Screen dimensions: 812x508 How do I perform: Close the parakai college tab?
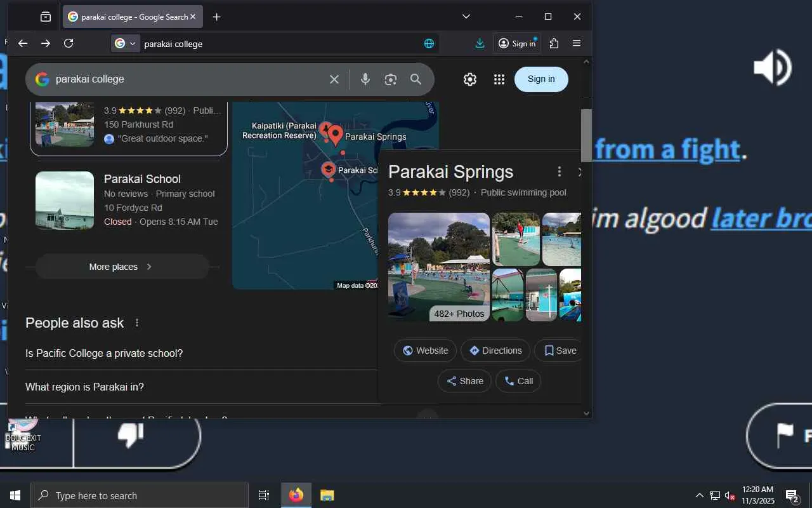(x=193, y=17)
